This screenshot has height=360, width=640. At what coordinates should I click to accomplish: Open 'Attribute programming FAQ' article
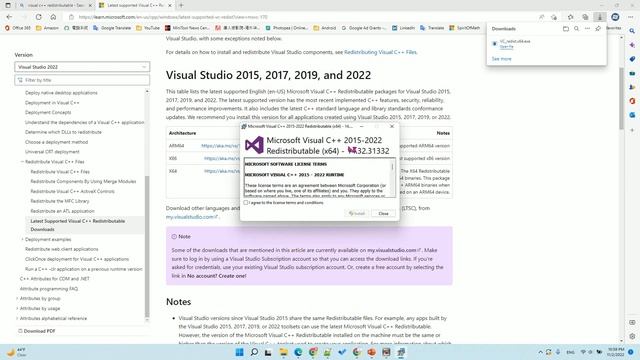pyautogui.click(x=49, y=289)
